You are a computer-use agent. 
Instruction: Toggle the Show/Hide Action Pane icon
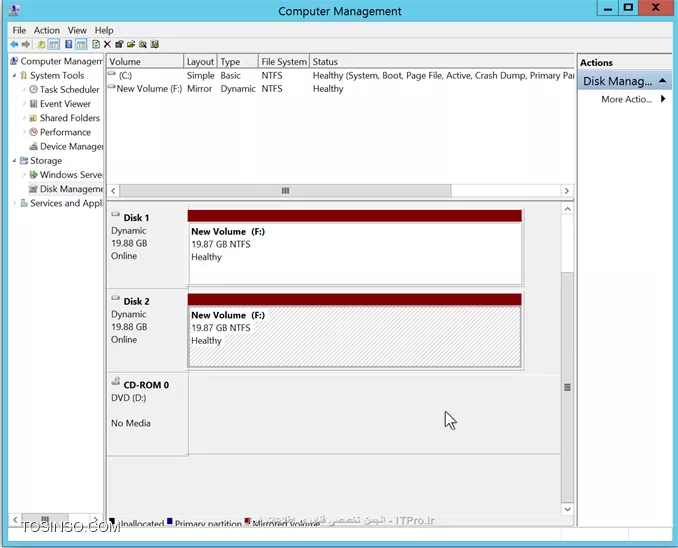click(81, 44)
